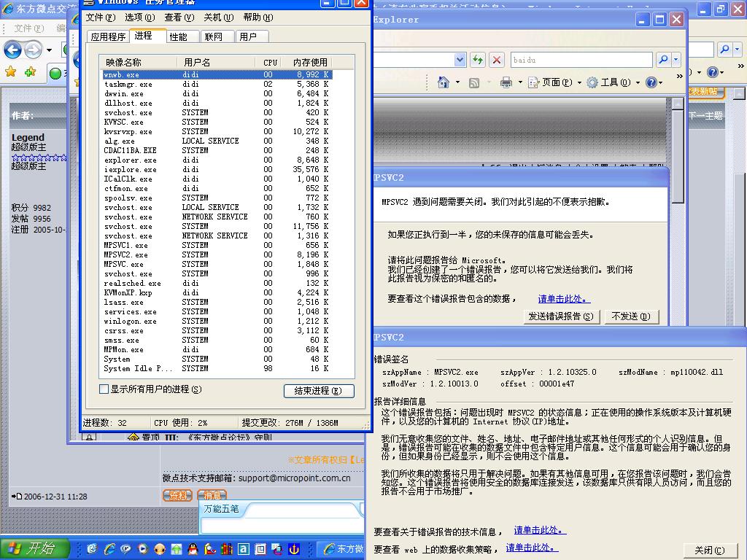Click the 消息 button on forum post
Screen dimensions: 747x560
coord(212,496)
